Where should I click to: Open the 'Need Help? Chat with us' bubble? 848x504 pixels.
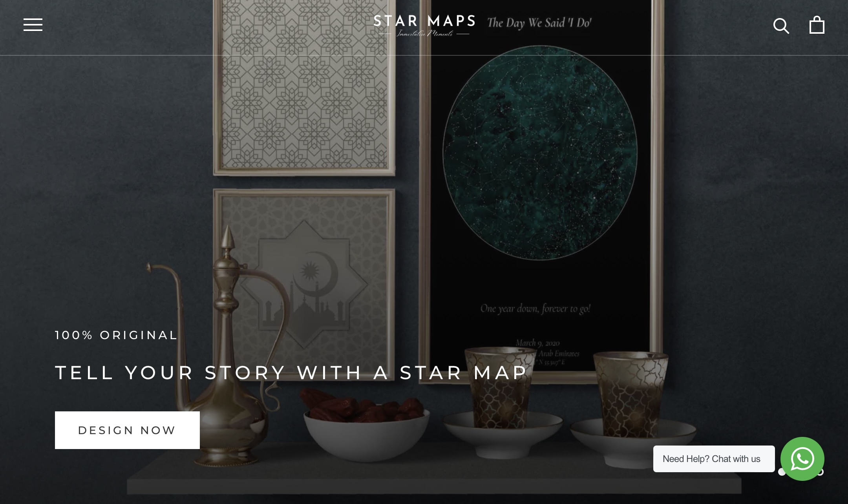(x=714, y=459)
